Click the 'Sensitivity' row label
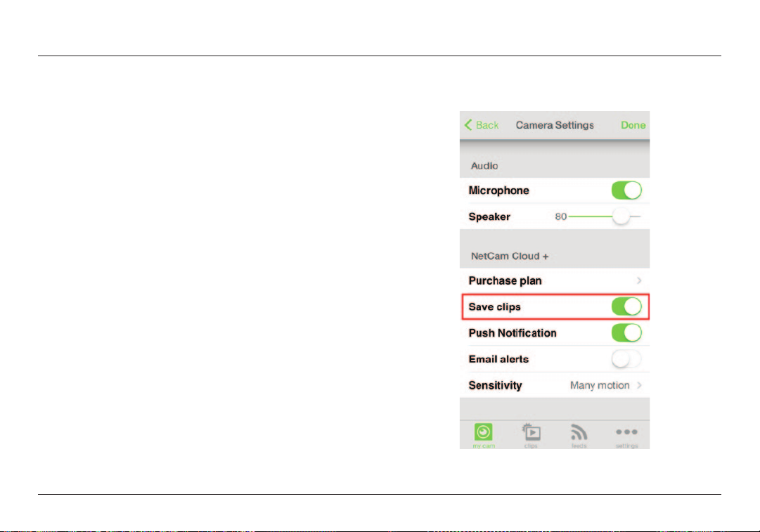This screenshot has width=760, height=532. pos(495,385)
